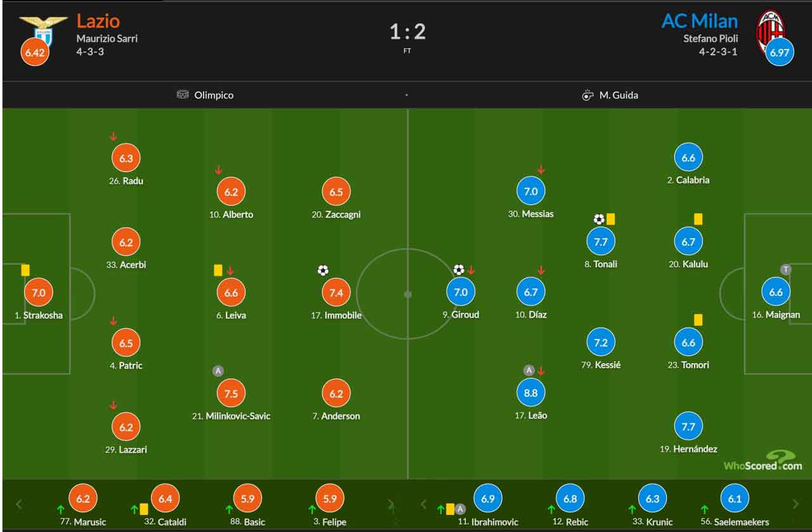Show next Milan substitutes with right chevron
Viewport: 812px width, 532px height.
click(796, 504)
